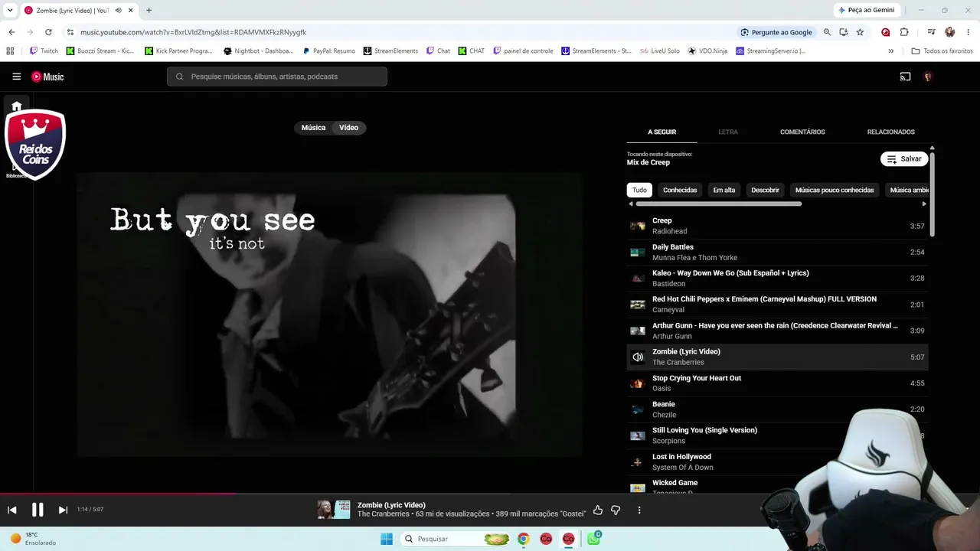Open the weather widget on the taskbar
The height and width of the screenshot is (551, 980).
click(x=32, y=539)
